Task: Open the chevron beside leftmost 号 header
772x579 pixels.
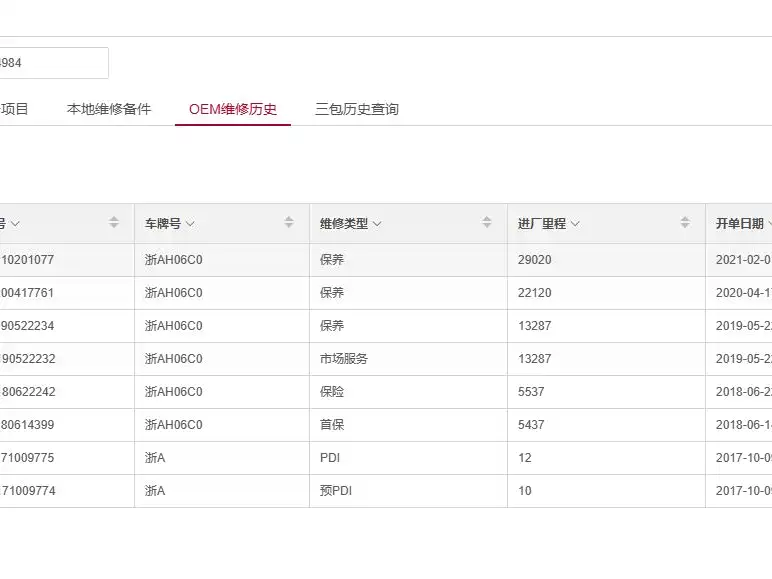Action: point(15,224)
